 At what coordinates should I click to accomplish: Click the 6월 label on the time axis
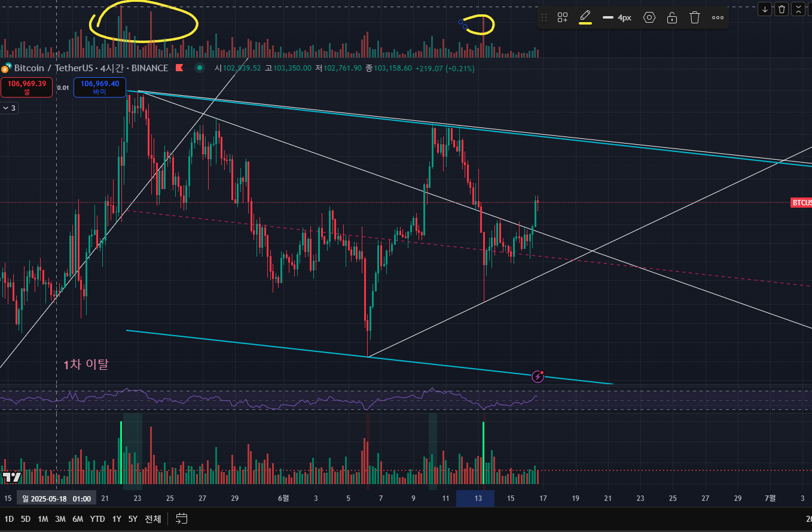pos(283,498)
